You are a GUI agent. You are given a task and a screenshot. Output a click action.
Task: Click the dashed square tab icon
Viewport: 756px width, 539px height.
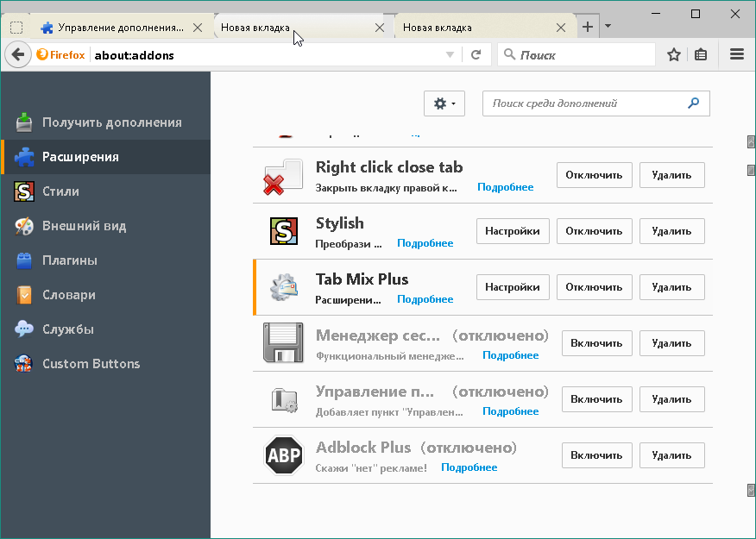coord(16,28)
